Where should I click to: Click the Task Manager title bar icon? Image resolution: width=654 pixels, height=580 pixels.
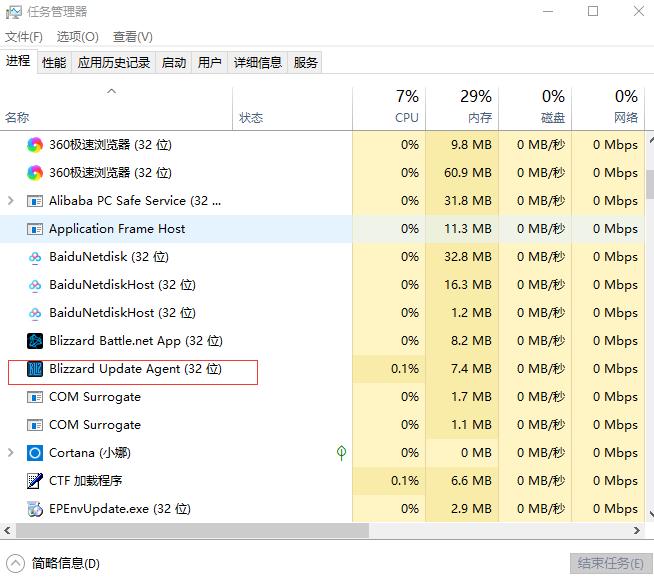tap(13, 12)
